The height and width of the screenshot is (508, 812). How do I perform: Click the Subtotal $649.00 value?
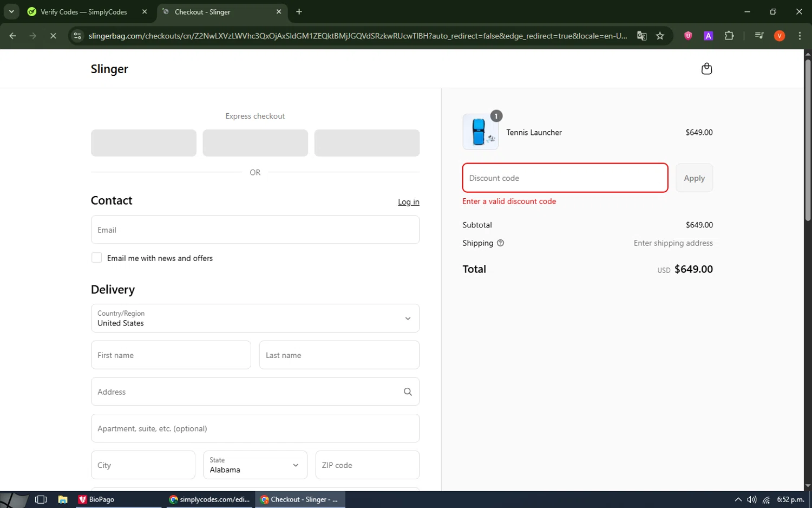tap(699, 225)
